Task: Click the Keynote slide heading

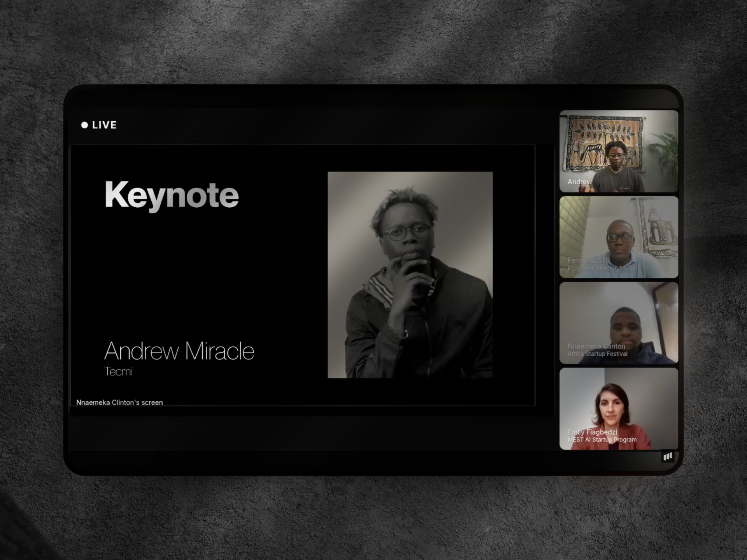Action: 172,195
